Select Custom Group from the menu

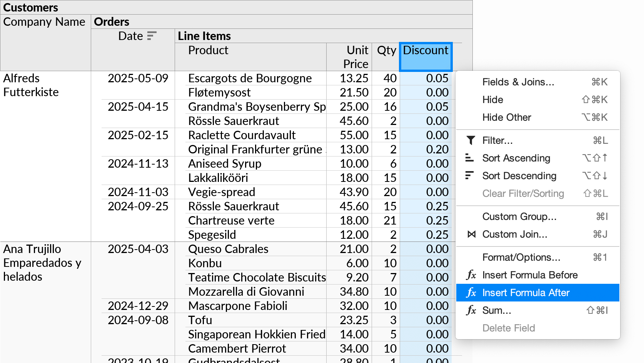pyautogui.click(x=519, y=216)
